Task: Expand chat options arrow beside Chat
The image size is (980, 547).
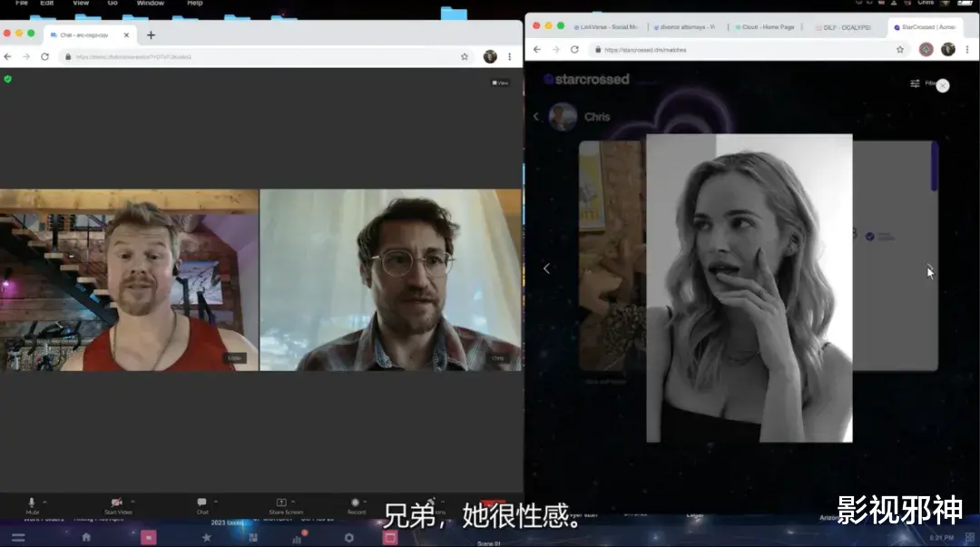Action: point(216,502)
